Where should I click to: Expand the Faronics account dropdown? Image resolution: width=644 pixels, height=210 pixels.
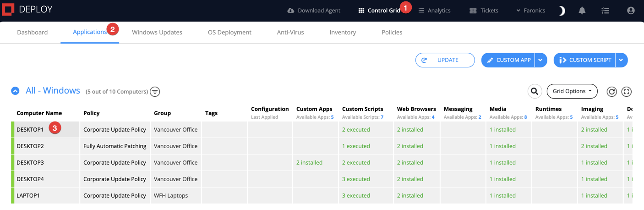click(530, 11)
